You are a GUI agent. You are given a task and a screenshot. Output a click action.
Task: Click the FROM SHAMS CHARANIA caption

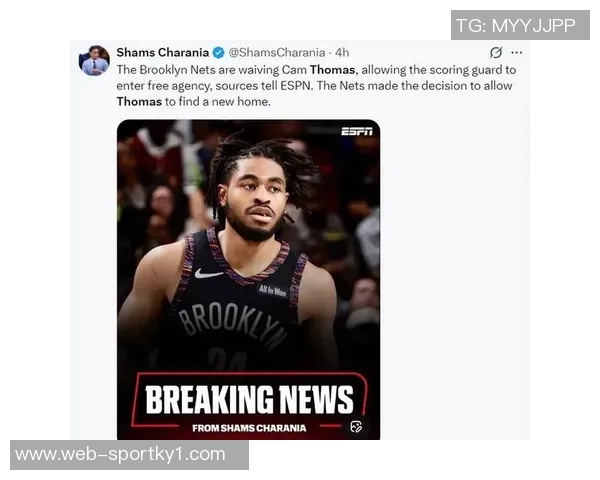click(249, 428)
